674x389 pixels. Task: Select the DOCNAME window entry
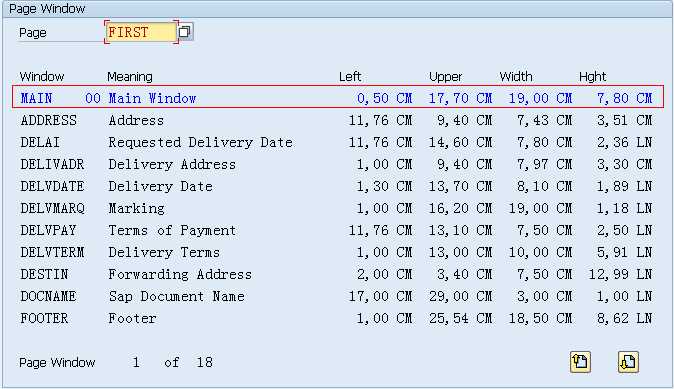(49, 297)
